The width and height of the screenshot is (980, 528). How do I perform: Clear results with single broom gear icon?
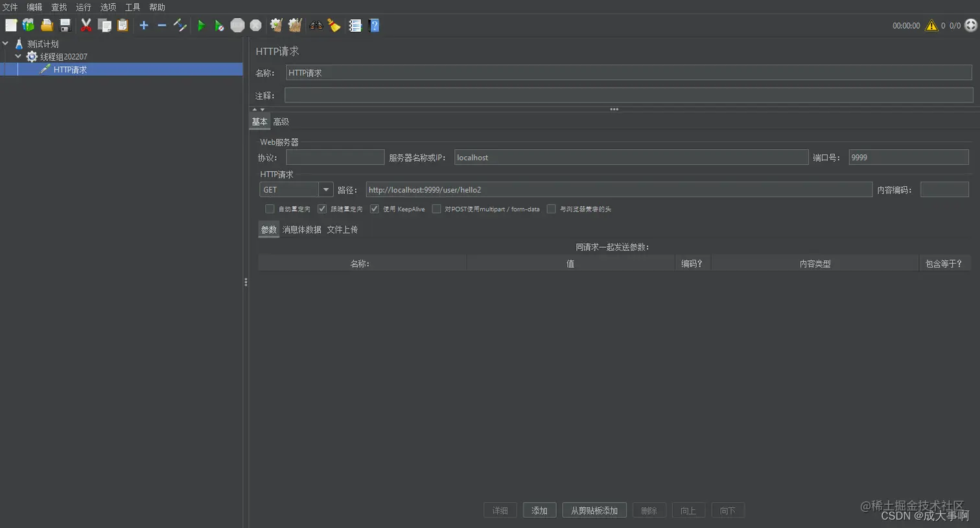click(x=276, y=25)
